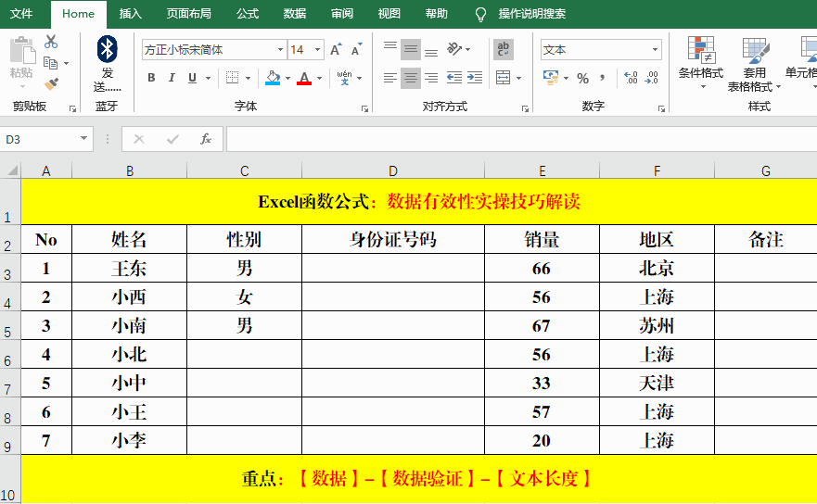The width and height of the screenshot is (817, 504).
Task: Apply percent style icon
Action: [583, 79]
